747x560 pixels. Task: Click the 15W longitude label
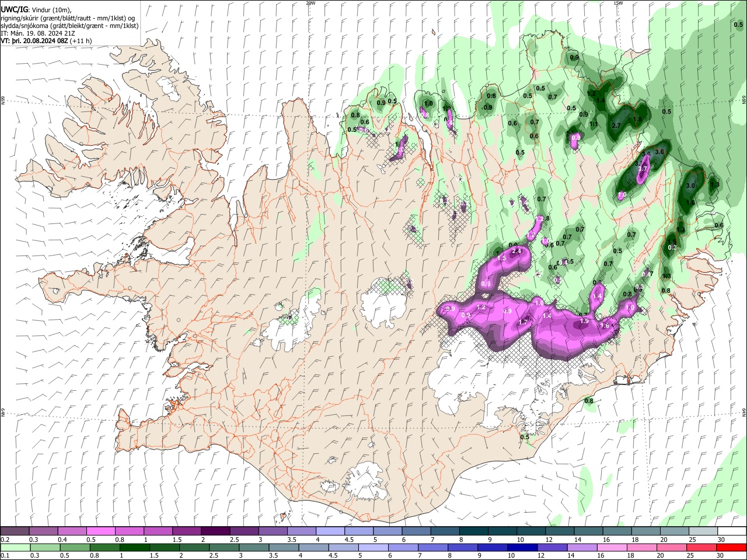pyautogui.click(x=617, y=3)
